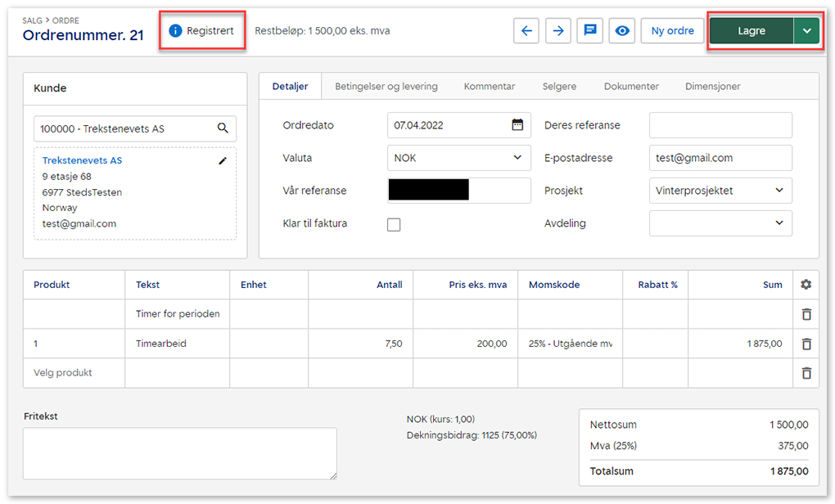Viewport: 835px width, 504px height.
Task: Click the eye preview icon
Action: click(622, 31)
